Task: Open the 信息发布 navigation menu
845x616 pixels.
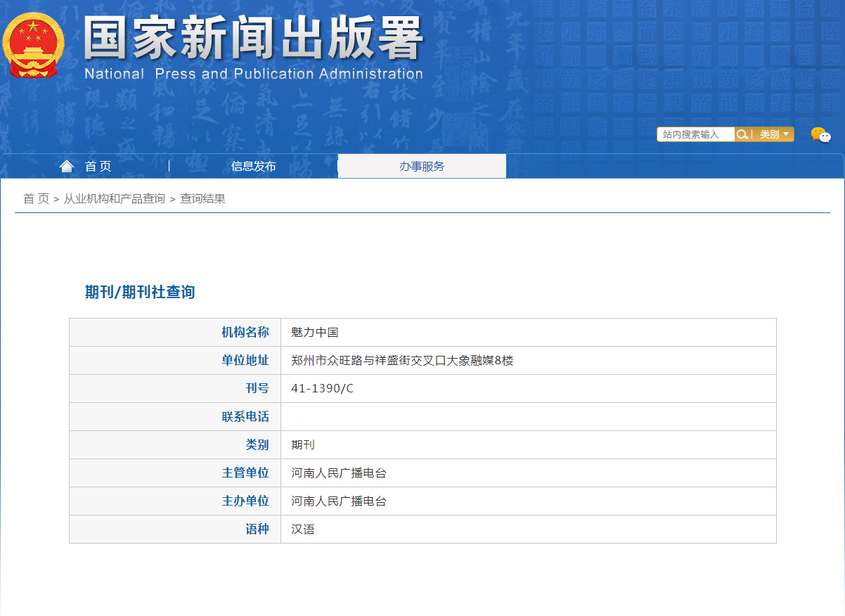Action: pos(253,167)
